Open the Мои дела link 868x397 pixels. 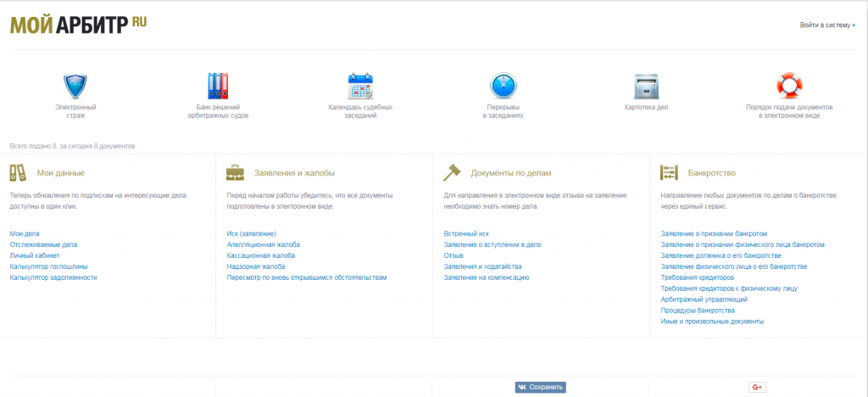(x=25, y=233)
